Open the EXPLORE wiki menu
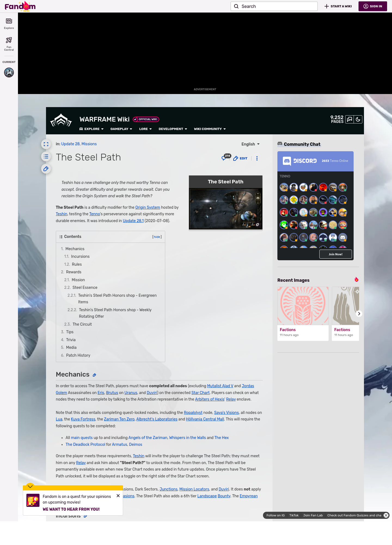Screen dimensions: 392x545 [91, 129]
